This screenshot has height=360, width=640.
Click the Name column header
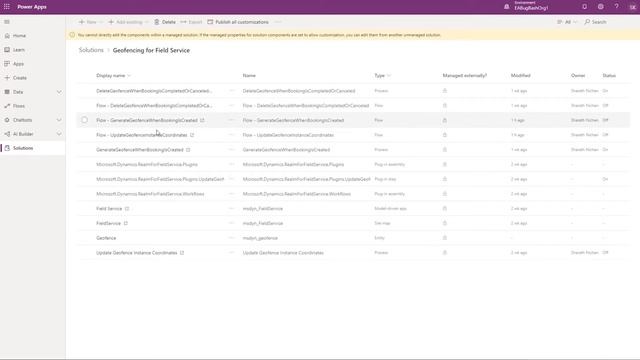(249, 76)
